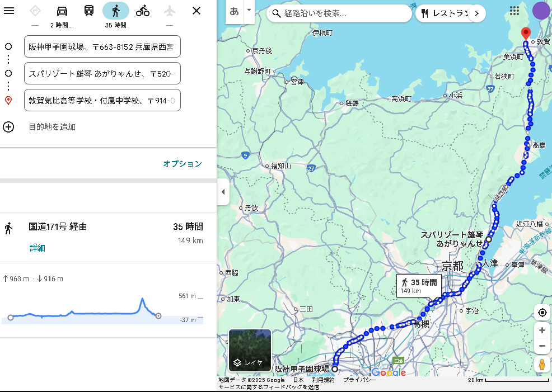
Task: Click the elevation profile chart
Action: (102, 309)
